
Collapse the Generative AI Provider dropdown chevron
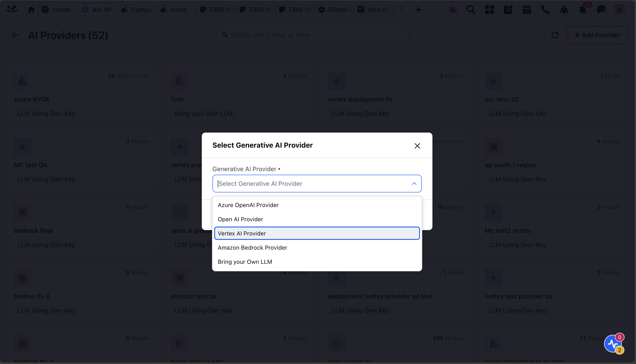[x=414, y=184]
